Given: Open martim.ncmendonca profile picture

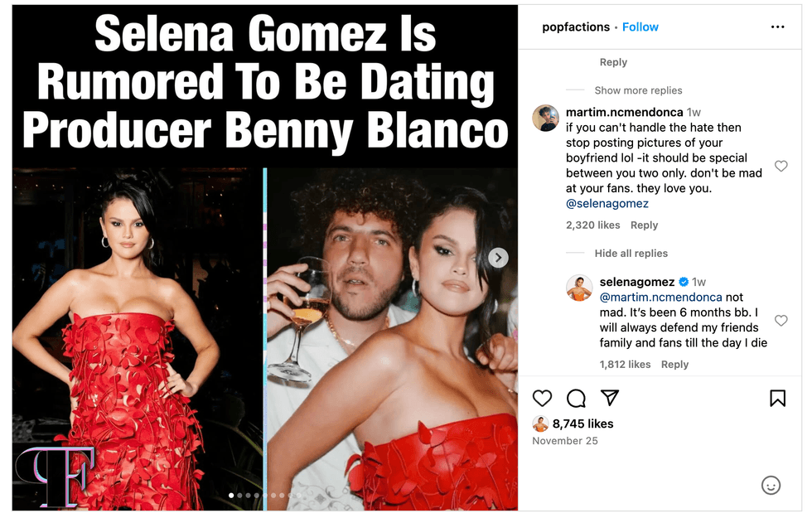Looking at the screenshot, I should (x=544, y=119).
